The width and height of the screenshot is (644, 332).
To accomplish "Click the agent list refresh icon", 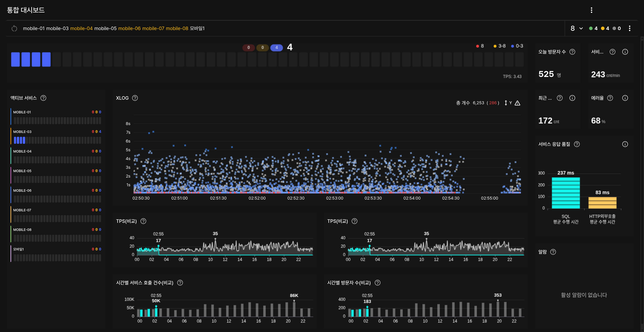I will 14,29.
